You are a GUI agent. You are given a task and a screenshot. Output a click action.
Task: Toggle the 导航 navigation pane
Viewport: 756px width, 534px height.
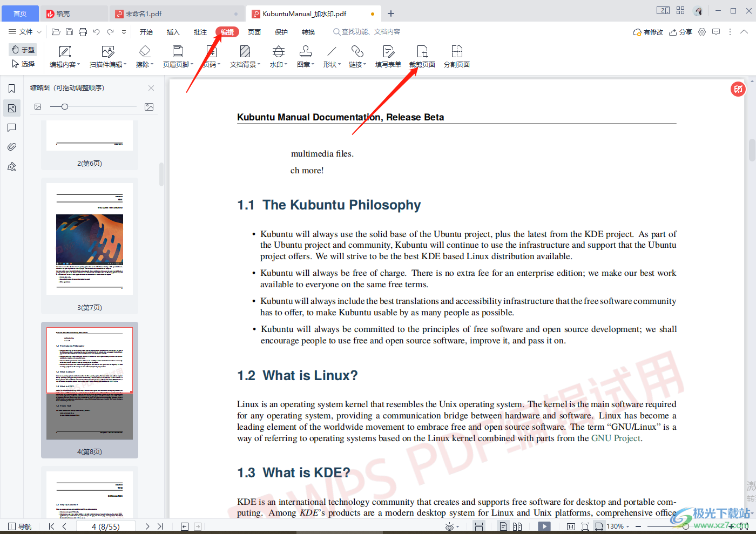[20, 526]
